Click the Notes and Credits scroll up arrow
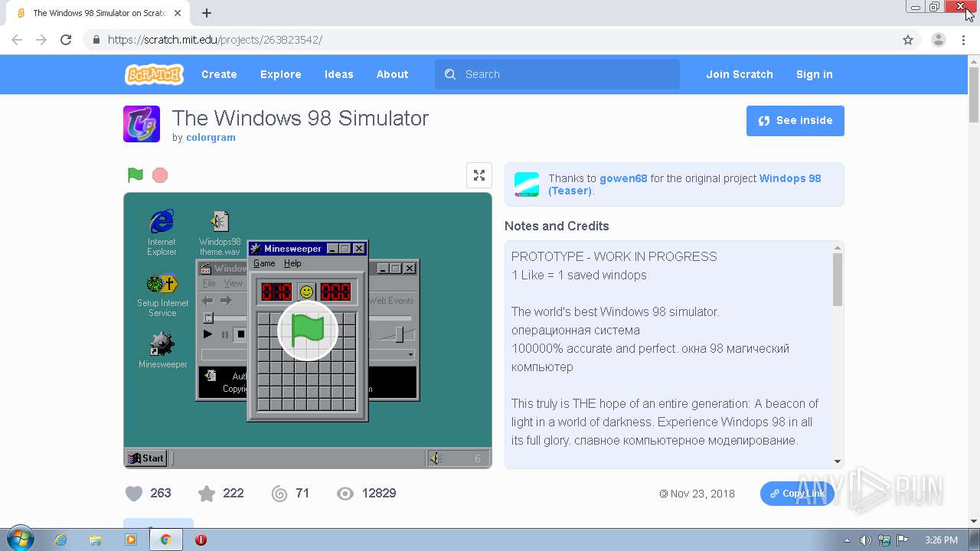 pyautogui.click(x=837, y=248)
